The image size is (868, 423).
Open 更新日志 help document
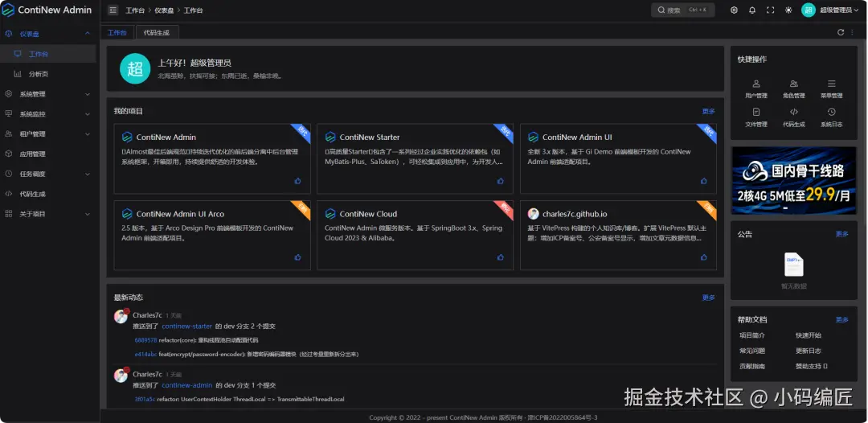click(809, 351)
